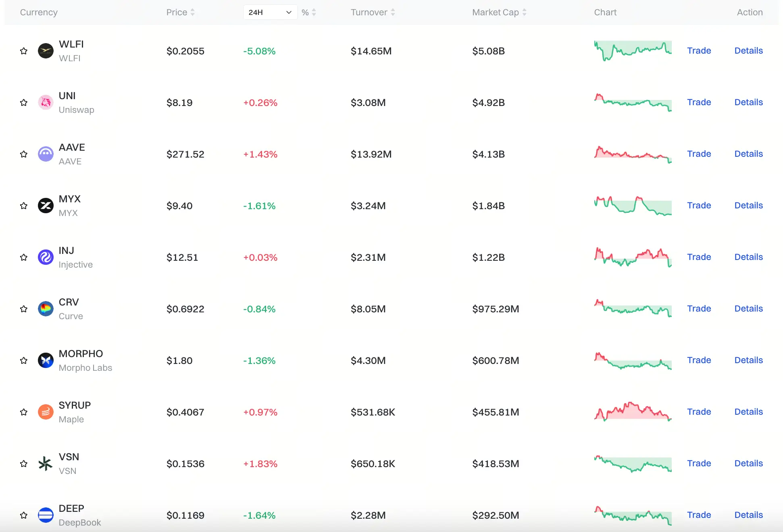Screen dimensions: 783x532
Task: Star the MYX row
Action: (x=24, y=206)
